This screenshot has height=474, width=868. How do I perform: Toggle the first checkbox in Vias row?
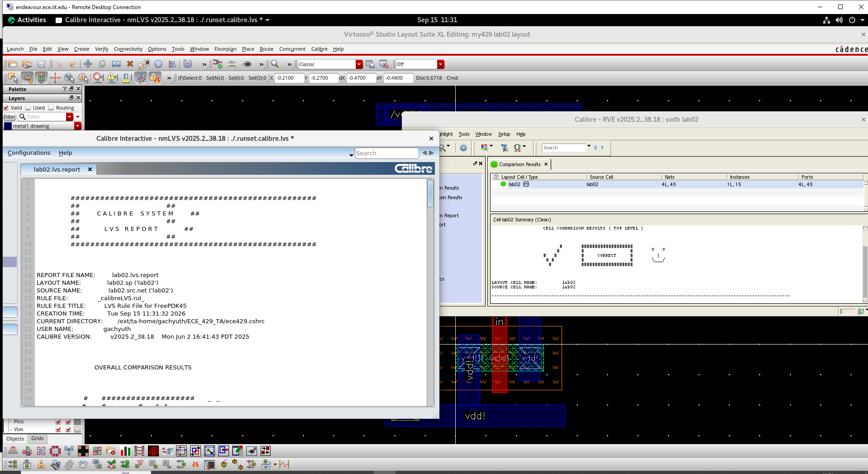coord(58,429)
